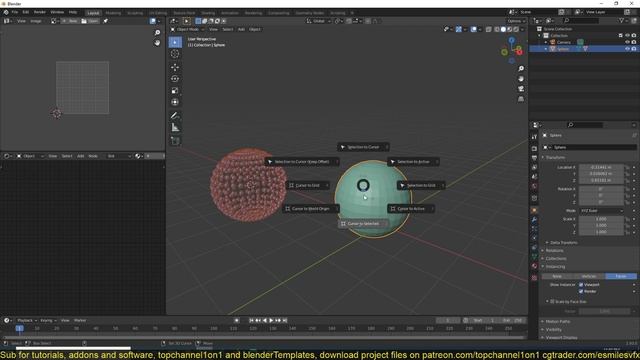
Task: Open the Object properties orange square tab
Action: [x=534, y=210]
